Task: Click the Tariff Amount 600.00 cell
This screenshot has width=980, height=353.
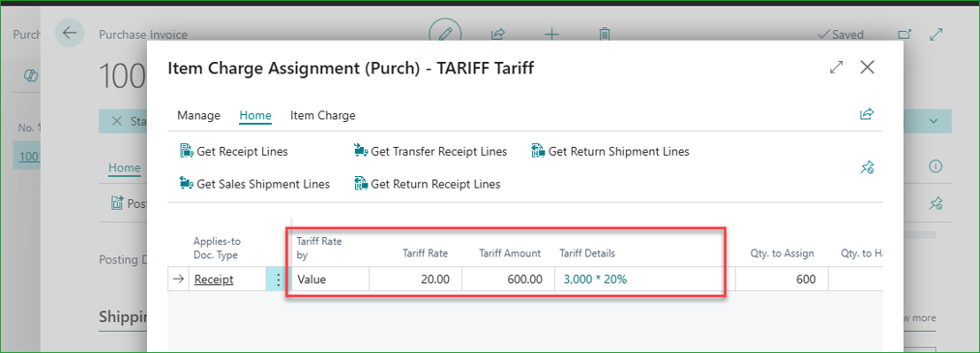Action: coord(508,279)
